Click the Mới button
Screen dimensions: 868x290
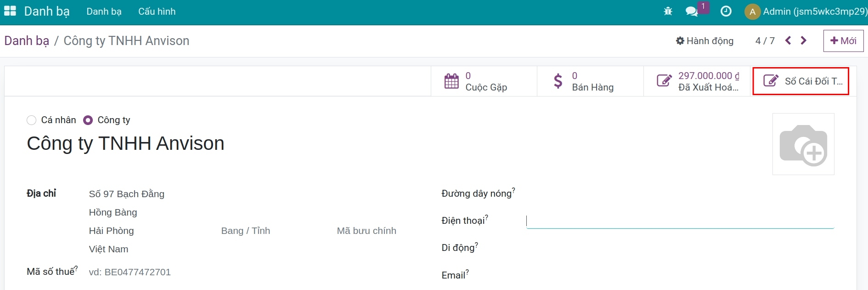(x=843, y=41)
